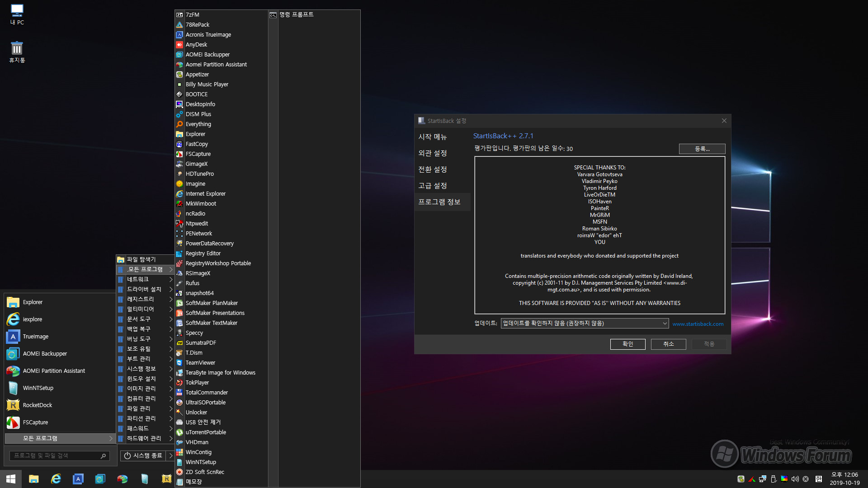Open SumatraPDF
Screen dimensions: 868x488
point(222,343)
